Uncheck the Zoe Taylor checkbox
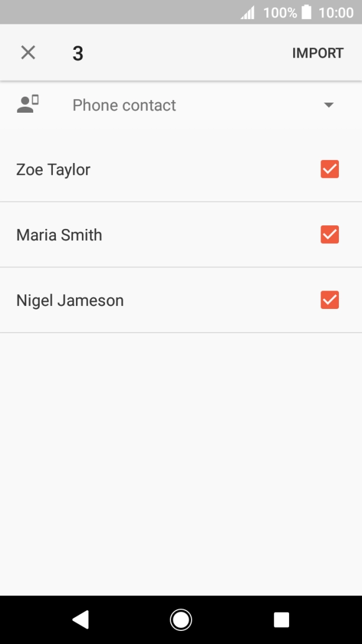362x644 pixels. pyautogui.click(x=329, y=170)
